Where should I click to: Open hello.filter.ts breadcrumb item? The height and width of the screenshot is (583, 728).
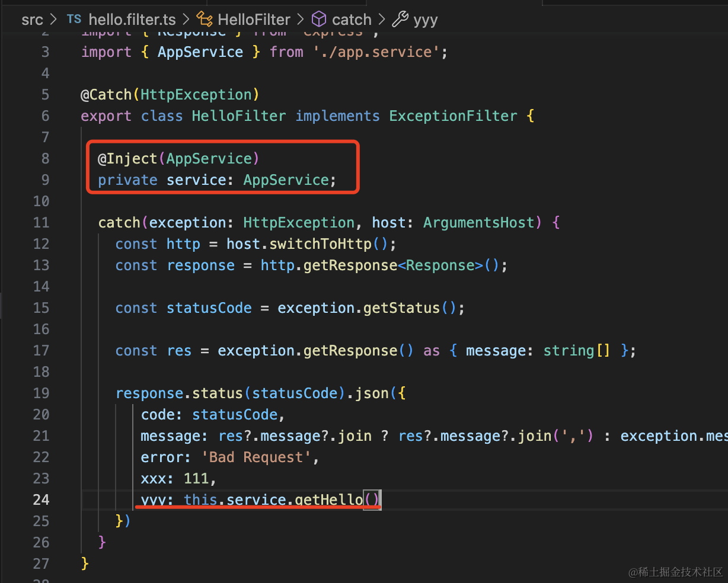132,20
